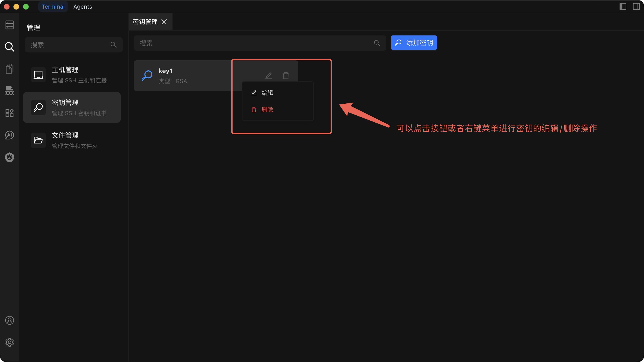Select 主机管理 in the management list
Screen dimensions: 644x362
[72, 75]
